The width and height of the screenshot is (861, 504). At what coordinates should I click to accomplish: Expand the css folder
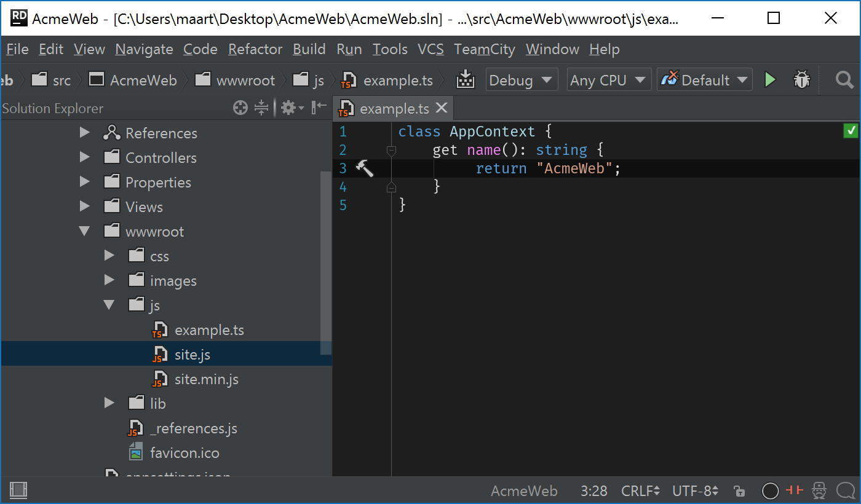coord(109,256)
